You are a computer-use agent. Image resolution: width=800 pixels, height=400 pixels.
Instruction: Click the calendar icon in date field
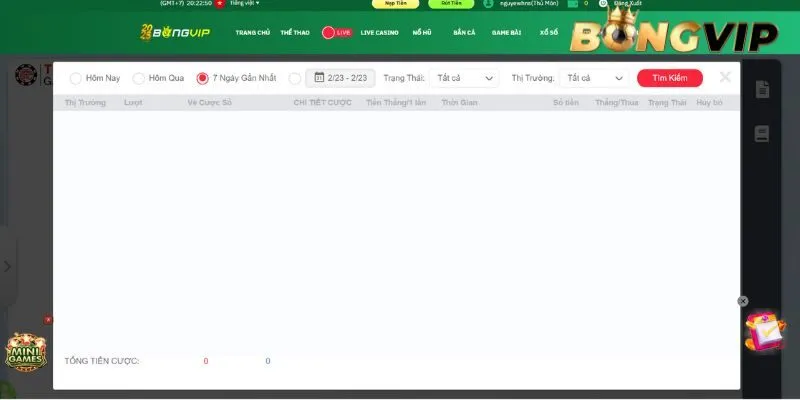(319, 78)
